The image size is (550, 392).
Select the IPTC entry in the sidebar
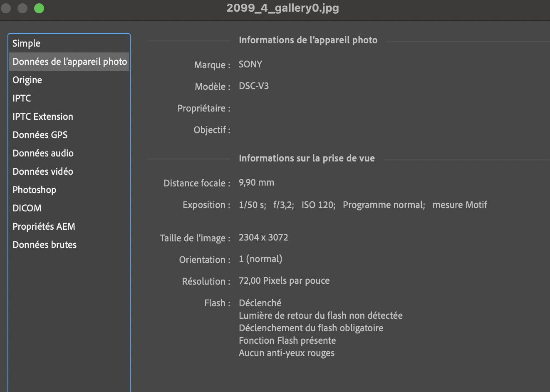pyautogui.click(x=22, y=98)
